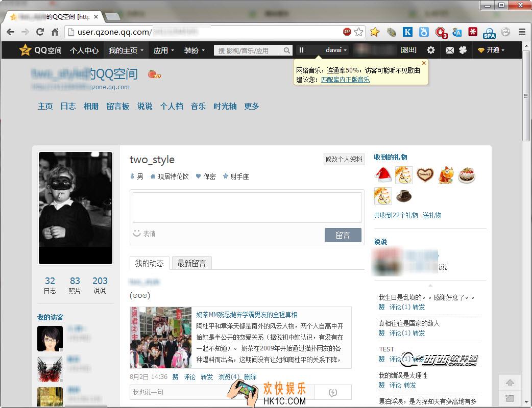
Task: Pause the music player
Action: pos(301,50)
